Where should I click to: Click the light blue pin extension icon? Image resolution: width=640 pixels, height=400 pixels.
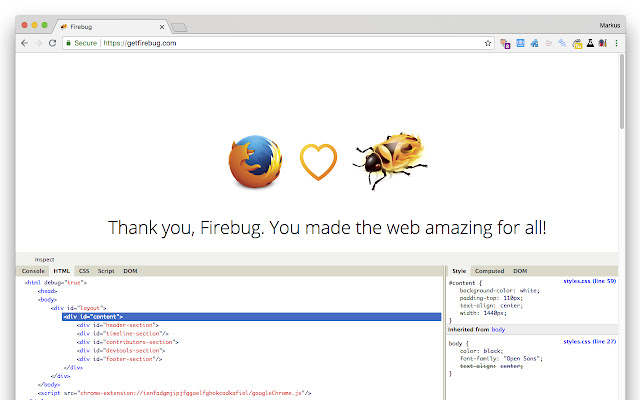coord(562,43)
